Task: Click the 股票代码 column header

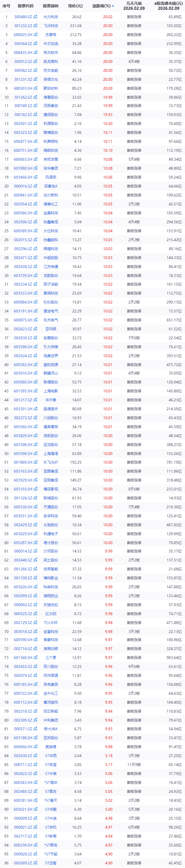Action: click(x=26, y=6)
